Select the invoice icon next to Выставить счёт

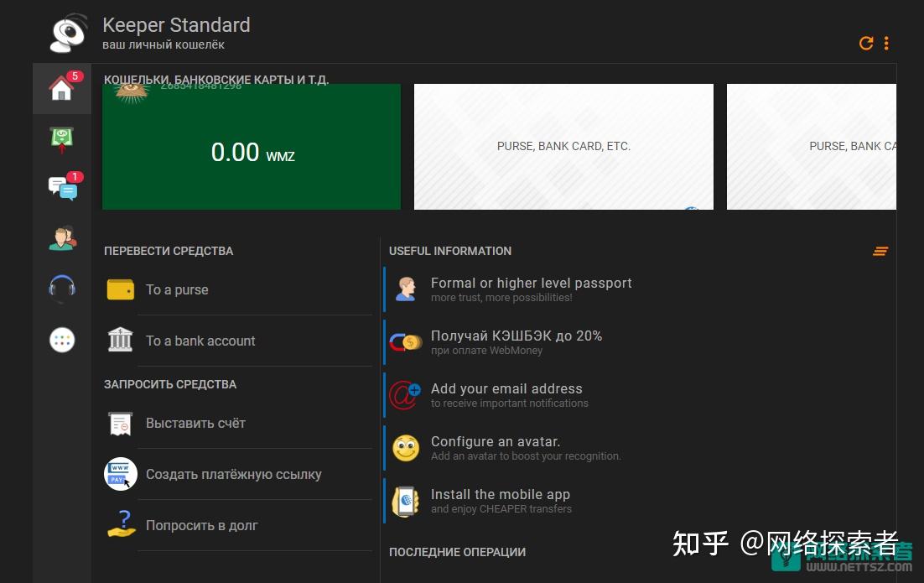pos(120,423)
